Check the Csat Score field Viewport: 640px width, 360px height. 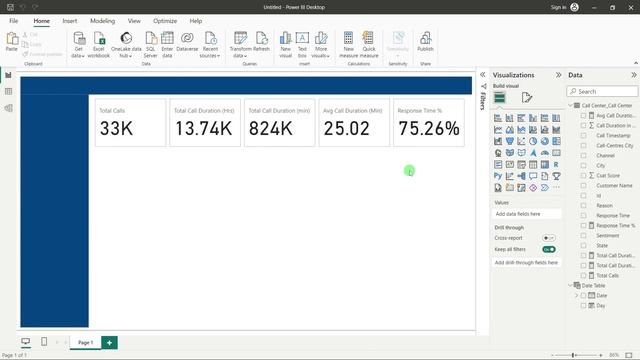(584, 176)
